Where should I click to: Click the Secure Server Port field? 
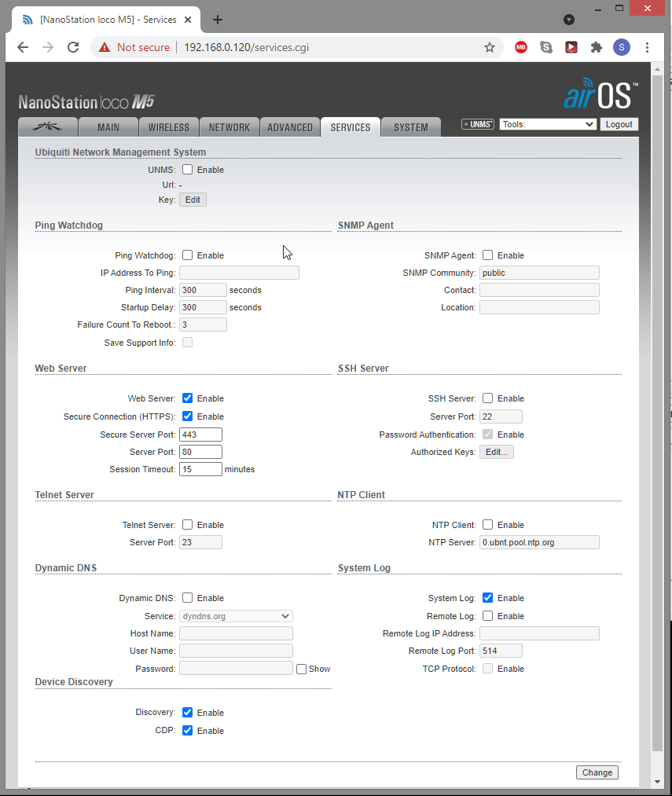pyautogui.click(x=200, y=435)
